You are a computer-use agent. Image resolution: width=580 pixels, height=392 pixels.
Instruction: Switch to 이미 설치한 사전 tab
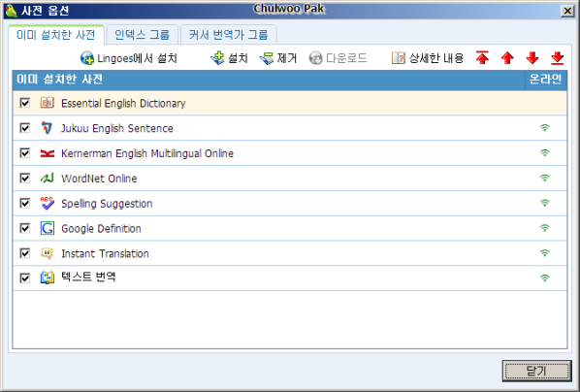click(56, 35)
